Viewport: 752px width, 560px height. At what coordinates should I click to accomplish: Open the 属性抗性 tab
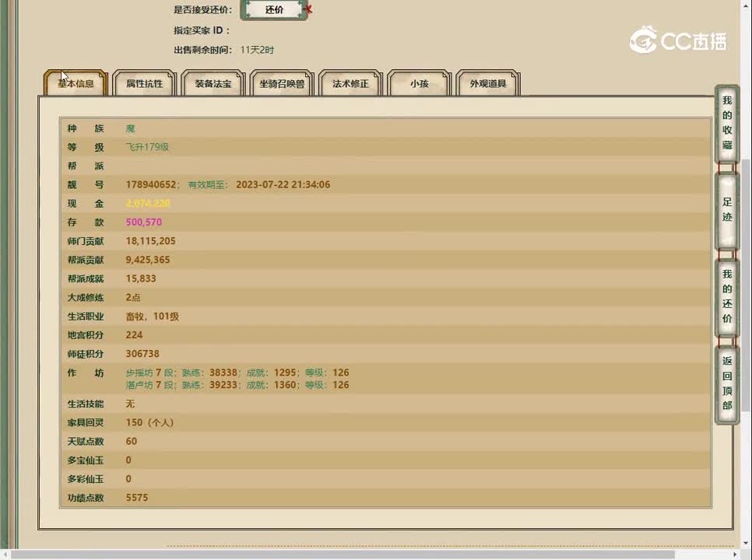click(145, 83)
